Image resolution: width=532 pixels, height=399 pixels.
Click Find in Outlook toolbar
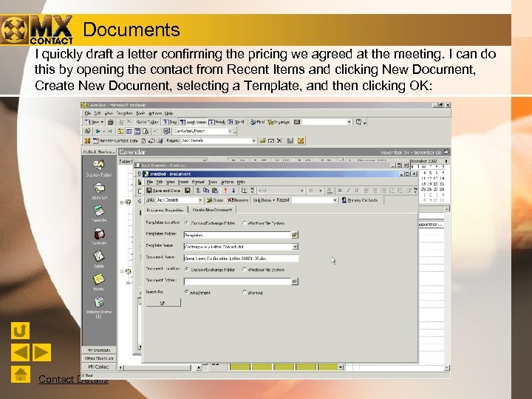click(257, 122)
